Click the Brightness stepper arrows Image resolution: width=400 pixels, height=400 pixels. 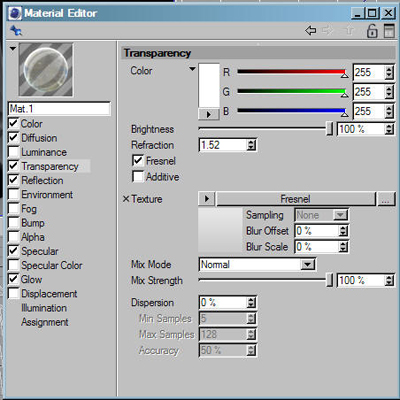389,129
